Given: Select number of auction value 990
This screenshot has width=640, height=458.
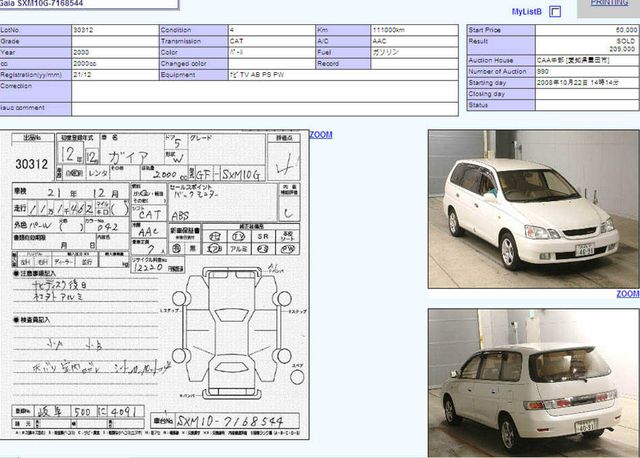Looking at the screenshot, I should (x=543, y=71).
